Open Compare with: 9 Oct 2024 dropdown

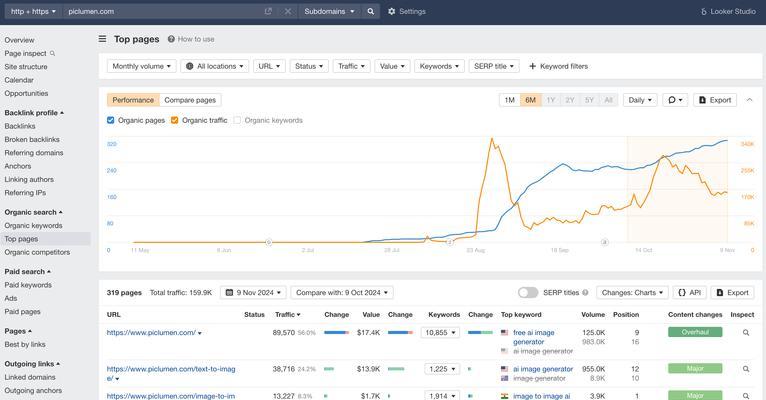pos(342,293)
